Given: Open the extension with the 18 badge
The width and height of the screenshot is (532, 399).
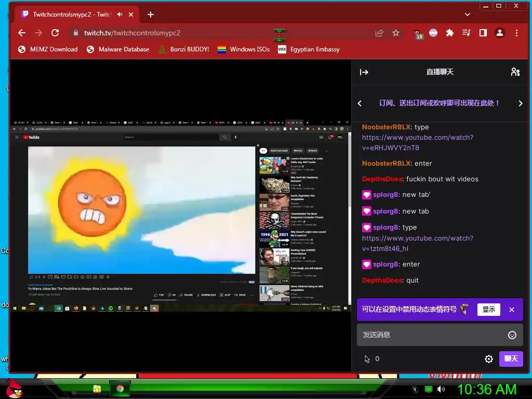Looking at the screenshot, I should [418, 34].
